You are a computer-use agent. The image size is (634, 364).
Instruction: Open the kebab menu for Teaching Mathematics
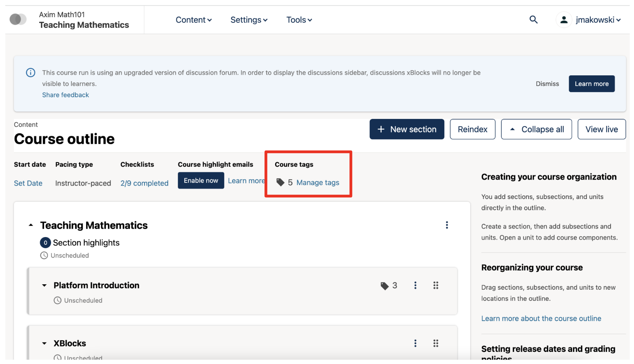447,225
